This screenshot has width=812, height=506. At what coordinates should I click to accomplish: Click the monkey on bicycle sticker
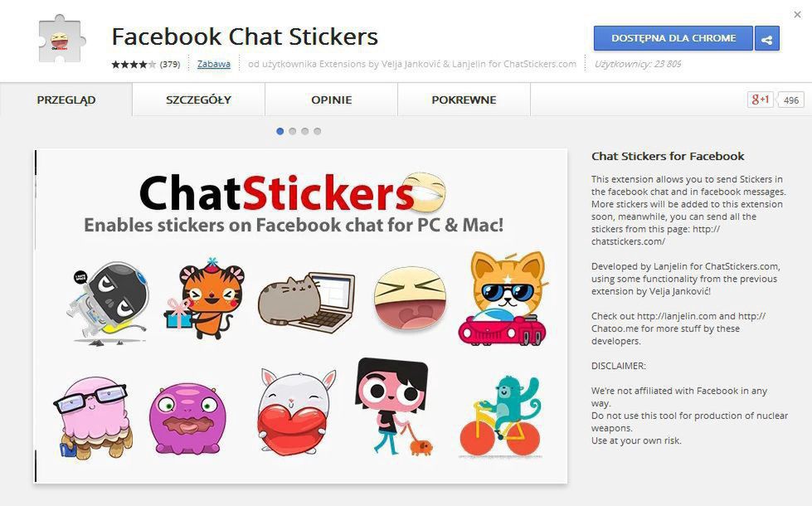(500, 417)
